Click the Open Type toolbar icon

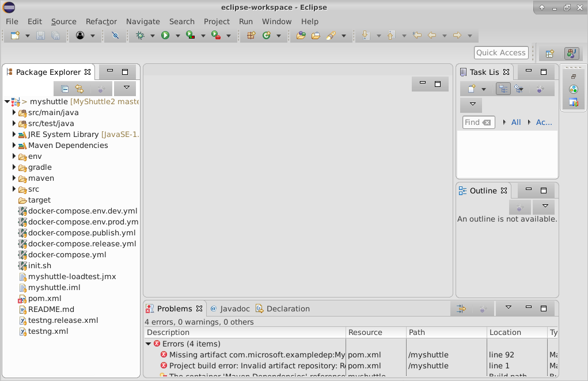301,36
